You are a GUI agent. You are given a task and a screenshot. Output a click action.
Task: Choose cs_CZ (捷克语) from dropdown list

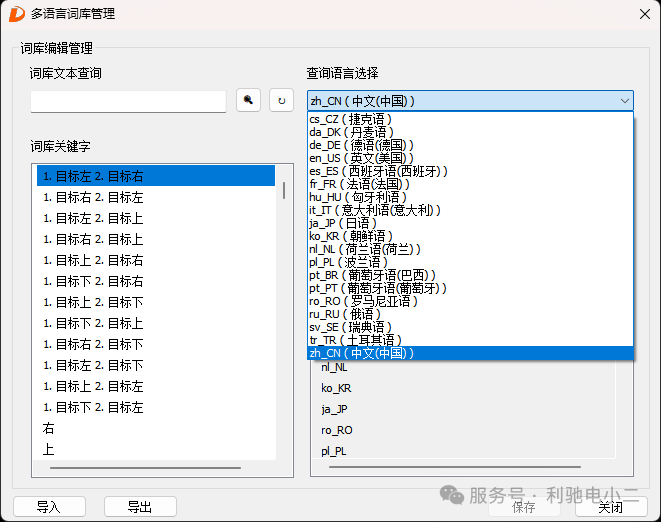click(x=470, y=119)
